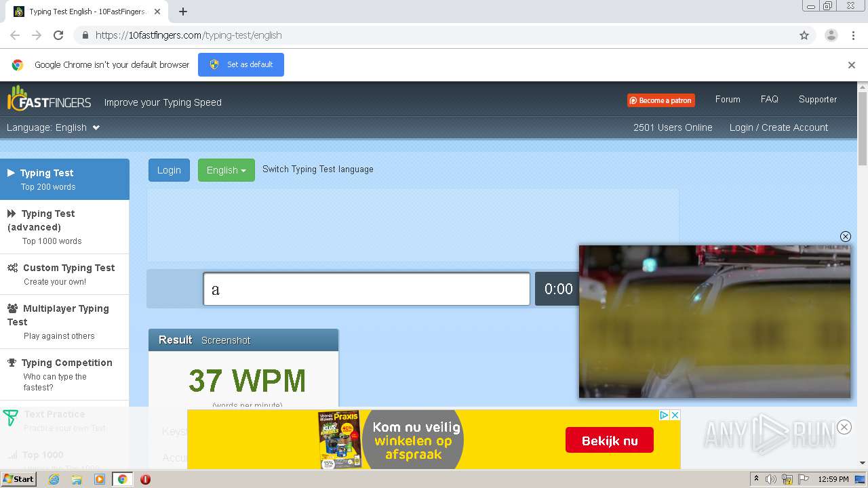Open Text Practice sidebar item
868x488 pixels.
64,421
